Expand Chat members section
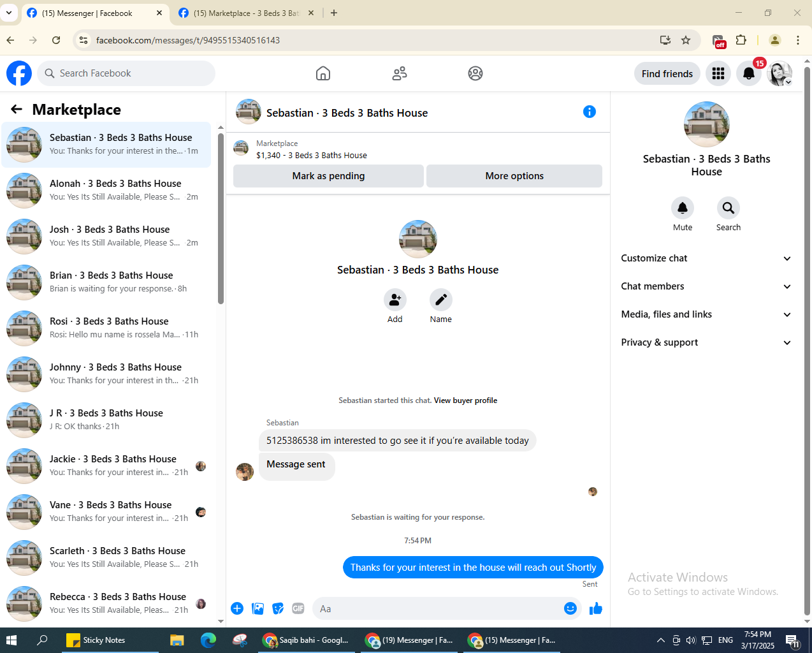 (706, 286)
